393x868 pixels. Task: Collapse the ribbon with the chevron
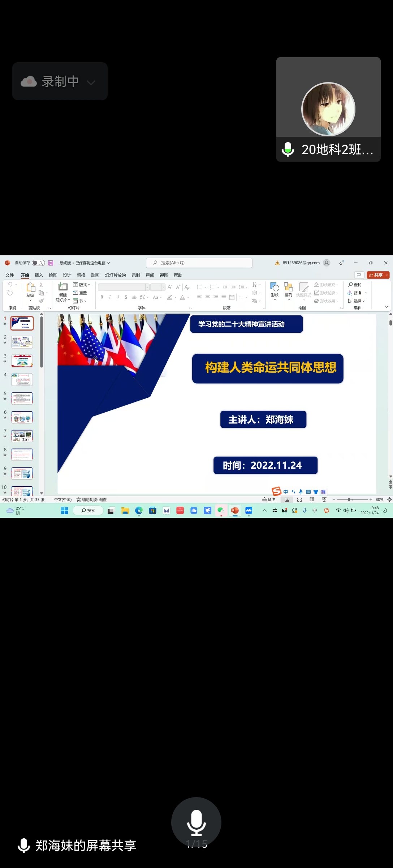click(386, 307)
